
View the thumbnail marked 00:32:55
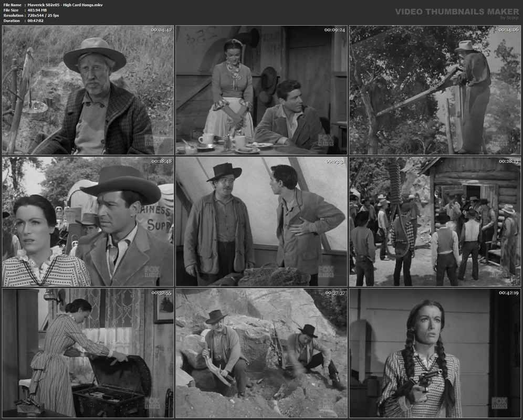88,353
